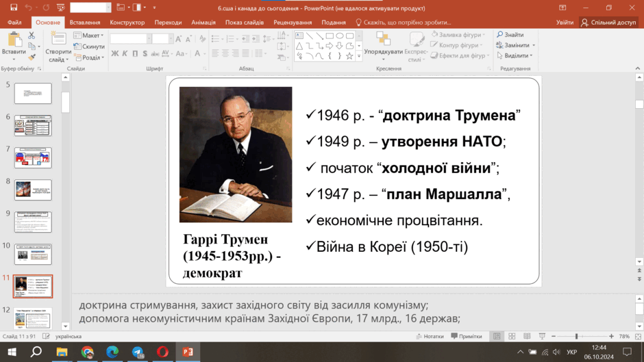The image size is (644, 362).
Task: Click Clear All Formatting icon
Action: (x=202, y=39)
